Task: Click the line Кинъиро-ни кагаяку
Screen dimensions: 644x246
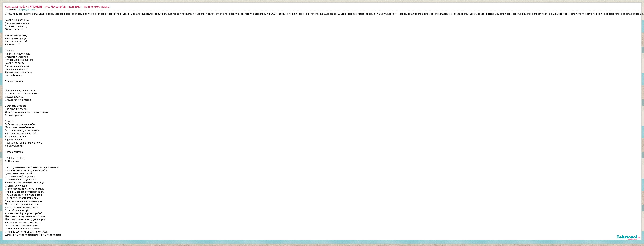Action: click(x=16, y=35)
